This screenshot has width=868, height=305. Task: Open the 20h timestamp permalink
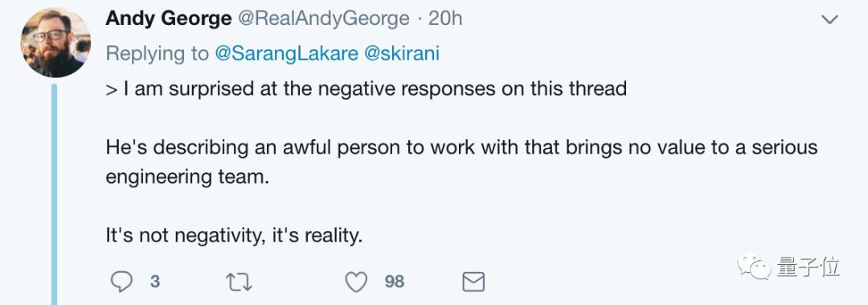click(445, 19)
